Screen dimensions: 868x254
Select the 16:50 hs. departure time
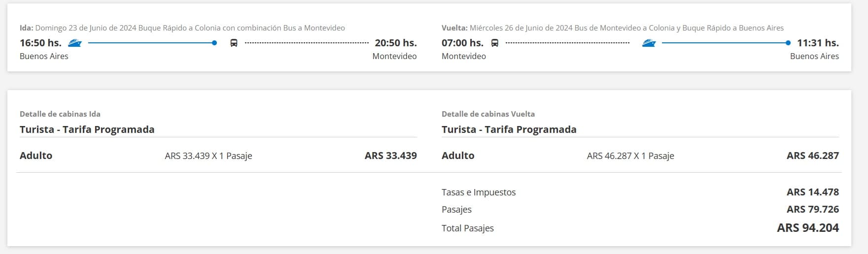[x=40, y=43]
